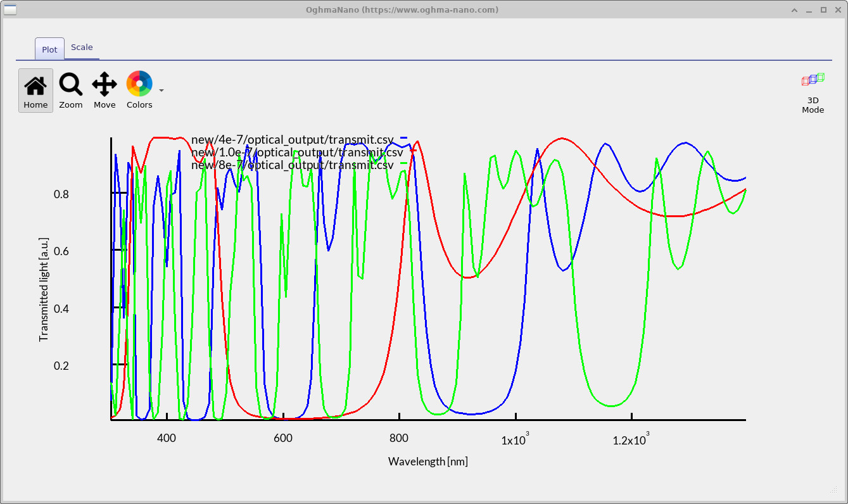This screenshot has height=504, width=848.
Task: Click the Home icon to reset plot view
Action: click(35, 90)
